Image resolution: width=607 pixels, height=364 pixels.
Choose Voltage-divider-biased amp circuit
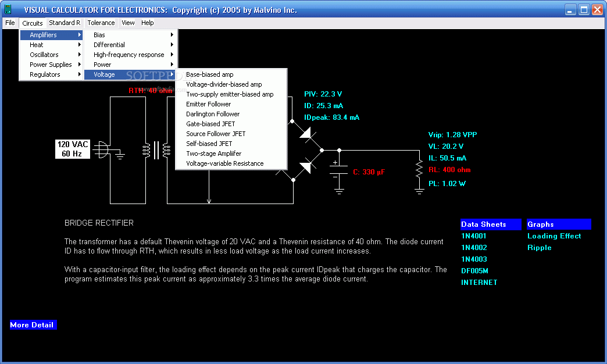click(x=231, y=84)
